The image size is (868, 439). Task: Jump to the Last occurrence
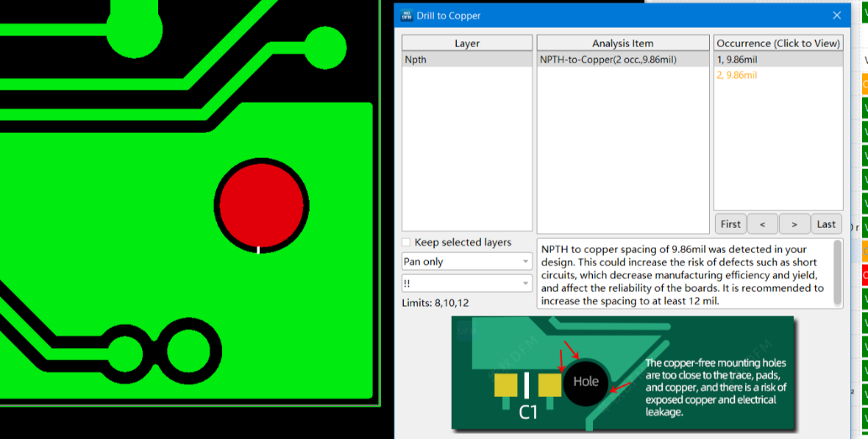[826, 224]
